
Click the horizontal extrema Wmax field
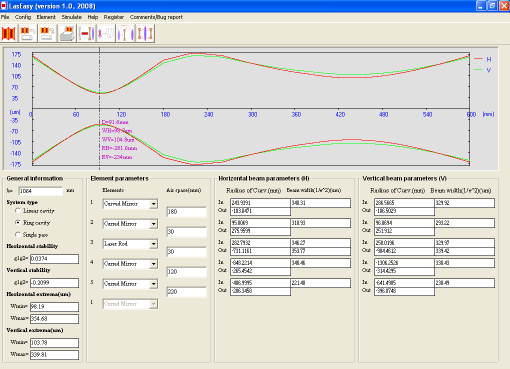tap(54, 319)
